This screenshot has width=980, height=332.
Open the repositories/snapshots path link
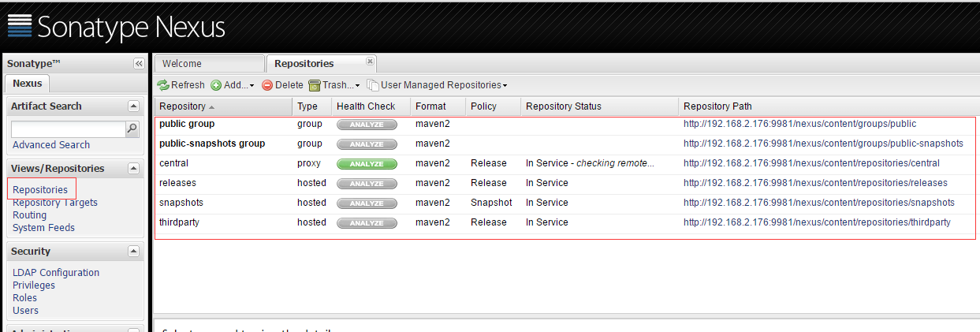(818, 203)
